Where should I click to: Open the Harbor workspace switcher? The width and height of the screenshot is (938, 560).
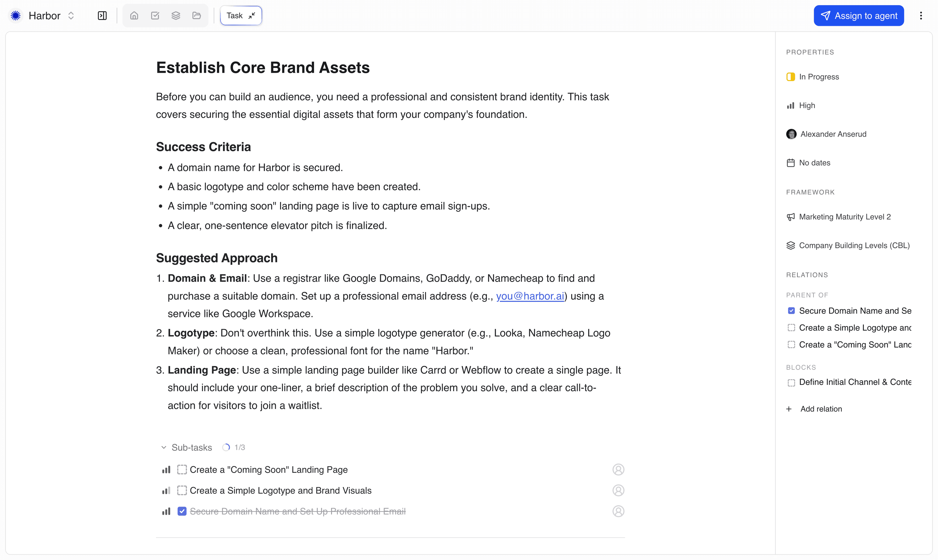click(x=44, y=15)
